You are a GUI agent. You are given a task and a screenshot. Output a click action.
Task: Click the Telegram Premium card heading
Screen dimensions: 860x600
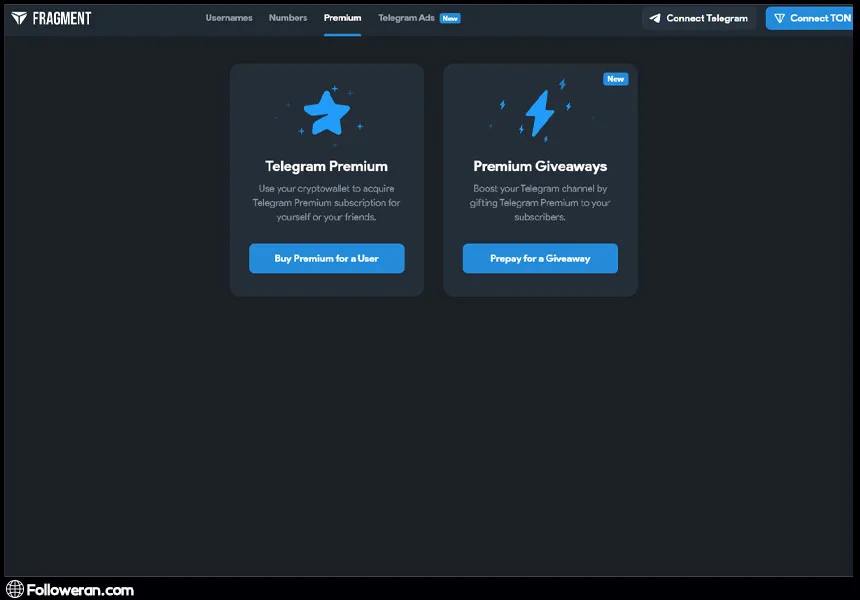click(x=326, y=166)
